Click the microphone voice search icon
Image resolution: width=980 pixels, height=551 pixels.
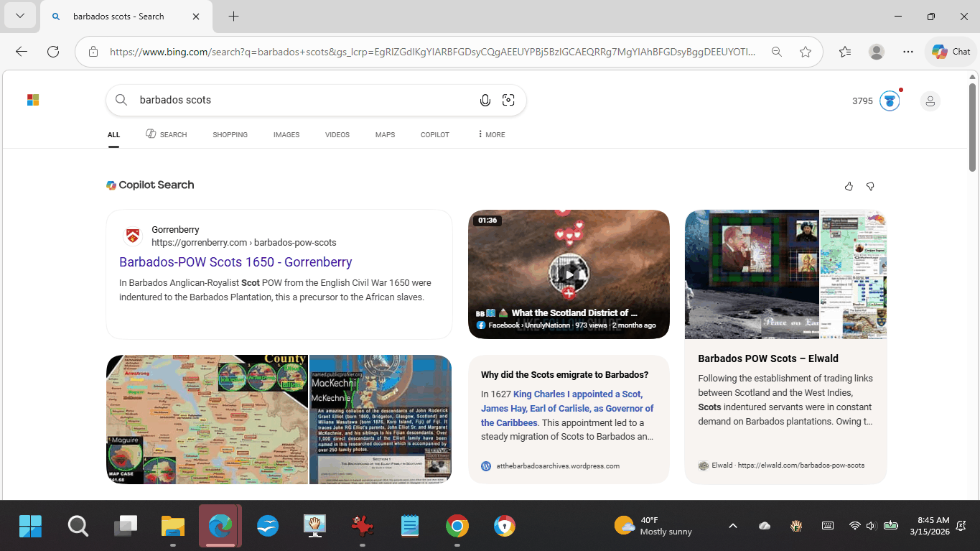pos(485,101)
